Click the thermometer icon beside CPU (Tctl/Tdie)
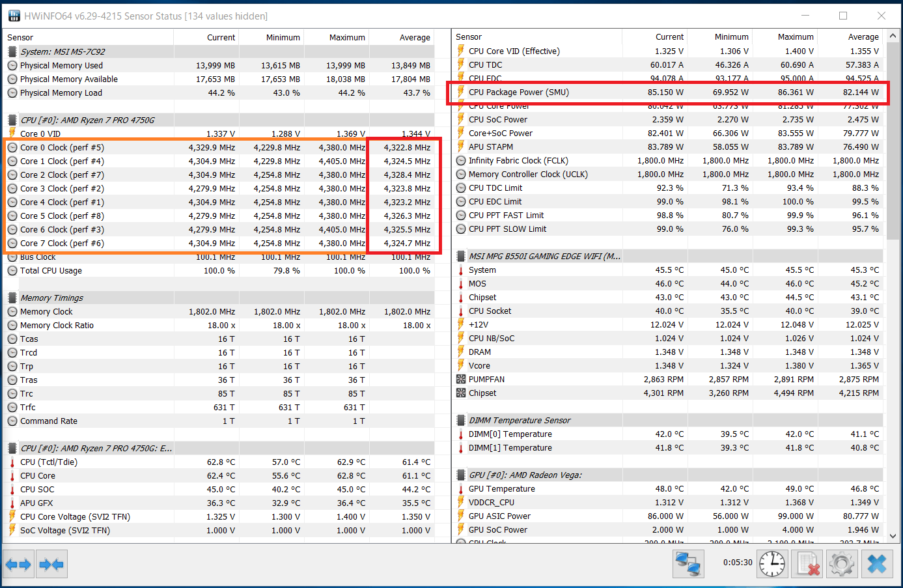903x588 pixels. pyautogui.click(x=12, y=462)
